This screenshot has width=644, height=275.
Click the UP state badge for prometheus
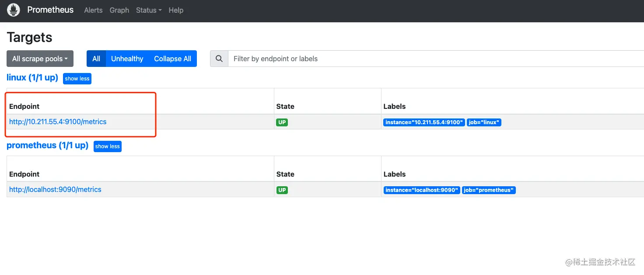(282, 190)
